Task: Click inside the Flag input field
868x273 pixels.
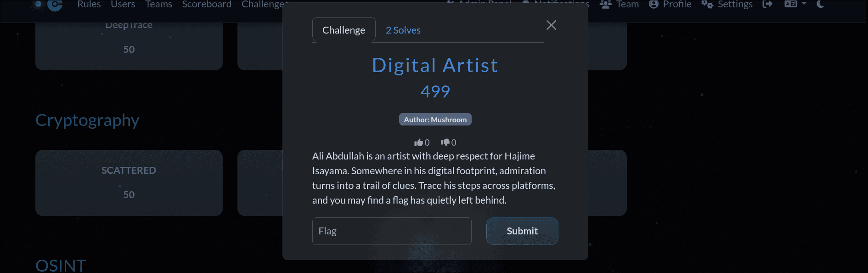Action: click(x=392, y=231)
